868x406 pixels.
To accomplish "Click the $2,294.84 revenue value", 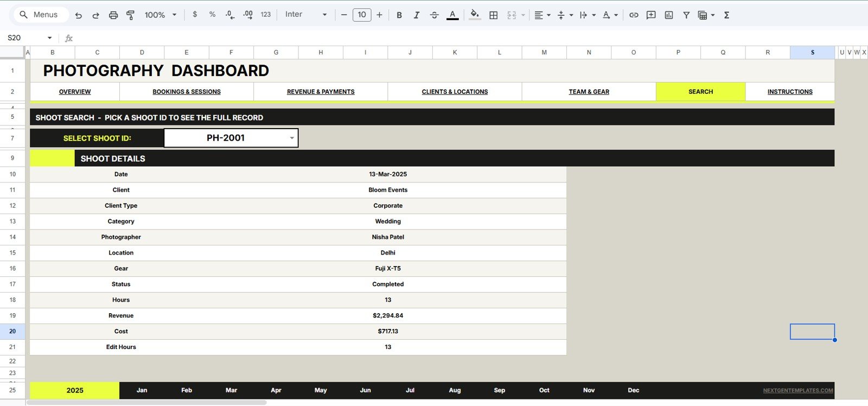I will pos(388,315).
